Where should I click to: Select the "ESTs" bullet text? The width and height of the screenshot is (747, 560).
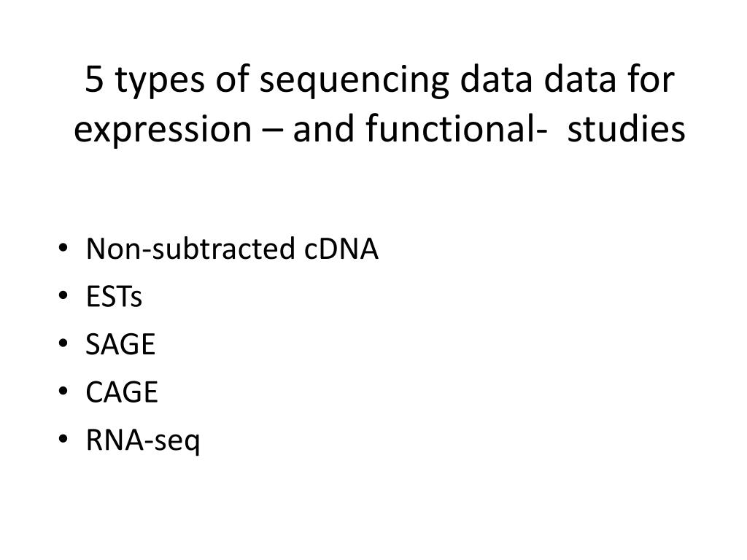click(x=114, y=297)
